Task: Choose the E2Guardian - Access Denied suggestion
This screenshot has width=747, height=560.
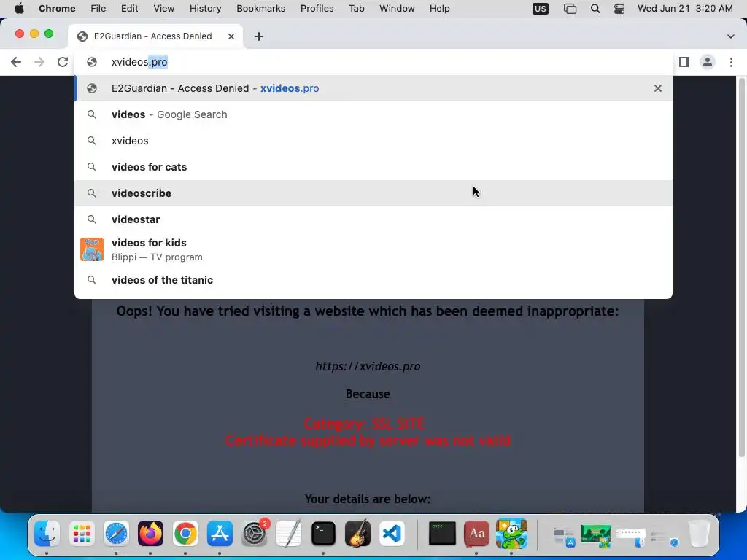Action: pos(373,88)
